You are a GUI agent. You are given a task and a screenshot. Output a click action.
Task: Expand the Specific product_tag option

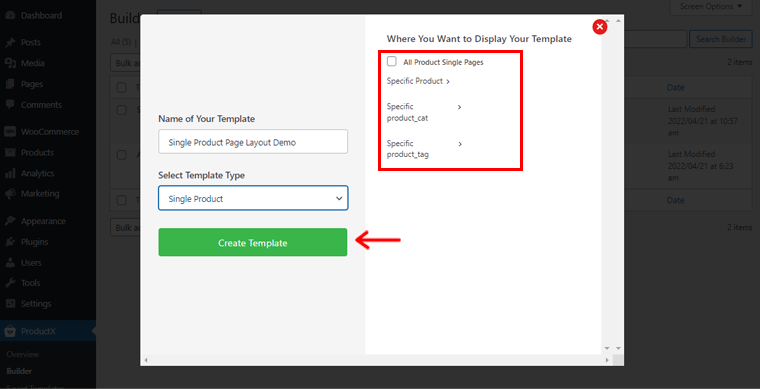[424, 149]
